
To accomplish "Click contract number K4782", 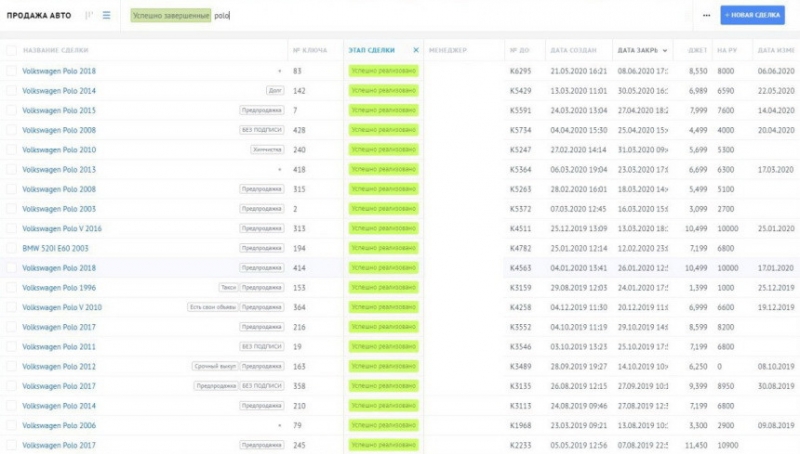I will (x=520, y=248).
